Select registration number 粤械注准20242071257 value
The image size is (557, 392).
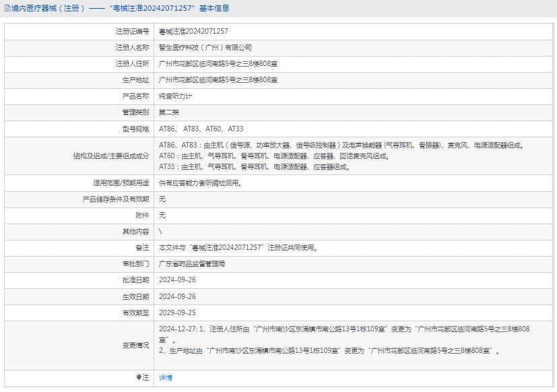tap(193, 32)
